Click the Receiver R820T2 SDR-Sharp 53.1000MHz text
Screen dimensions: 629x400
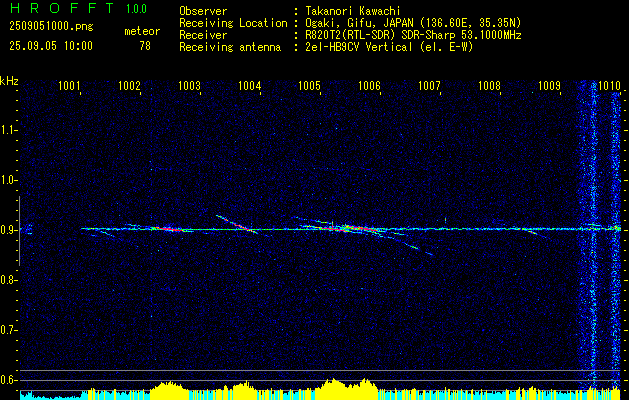tap(413, 35)
